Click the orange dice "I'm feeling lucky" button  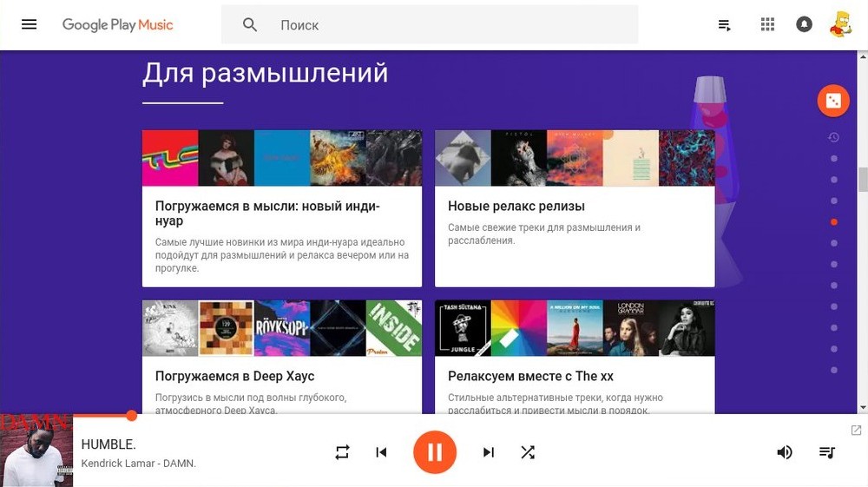833,101
